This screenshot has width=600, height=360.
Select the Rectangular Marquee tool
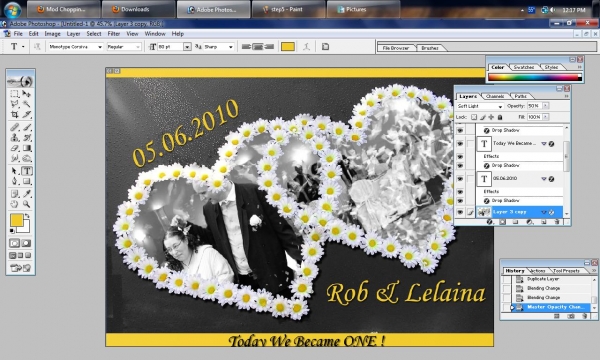(15, 94)
